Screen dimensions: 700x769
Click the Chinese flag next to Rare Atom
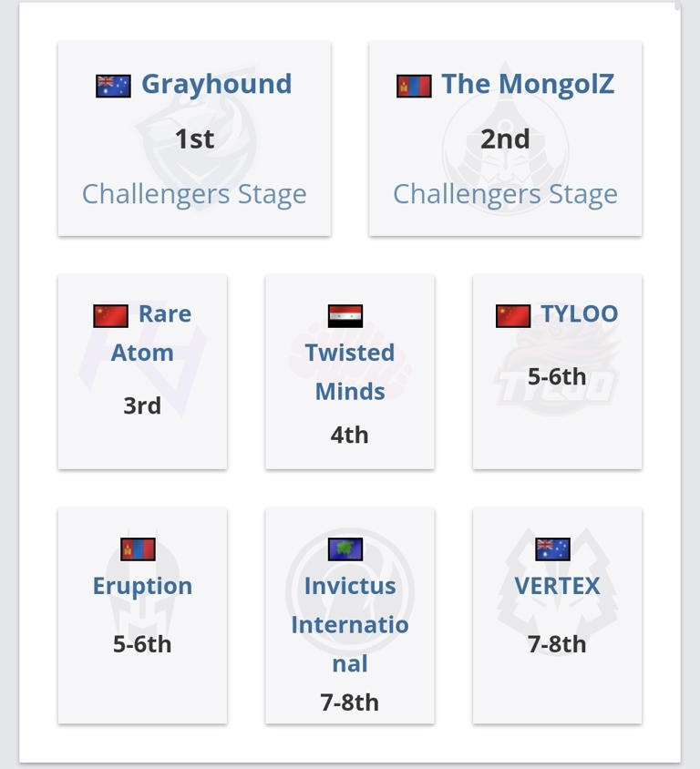pyautogui.click(x=110, y=315)
